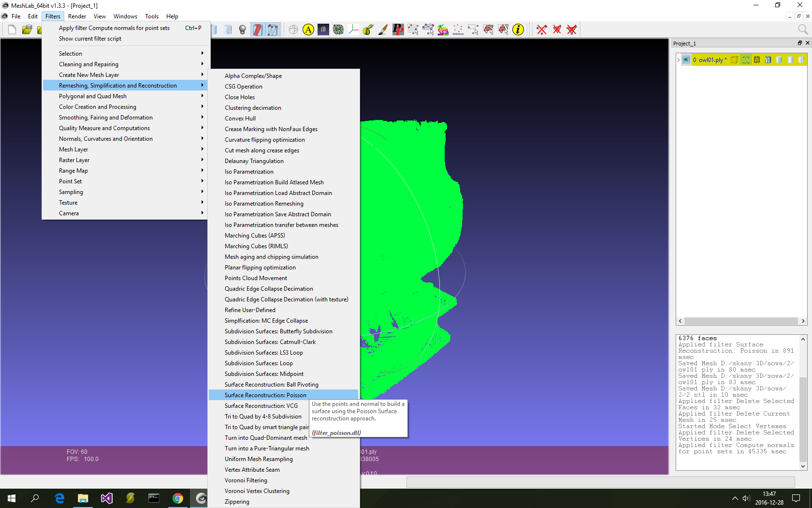Open Visual Studio from taskbar

106,498
